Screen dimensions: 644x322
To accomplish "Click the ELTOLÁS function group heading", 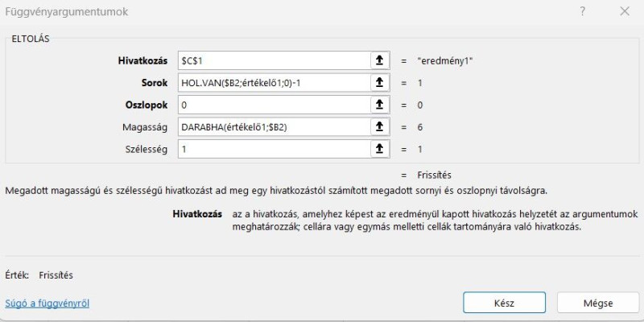I will point(31,39).
